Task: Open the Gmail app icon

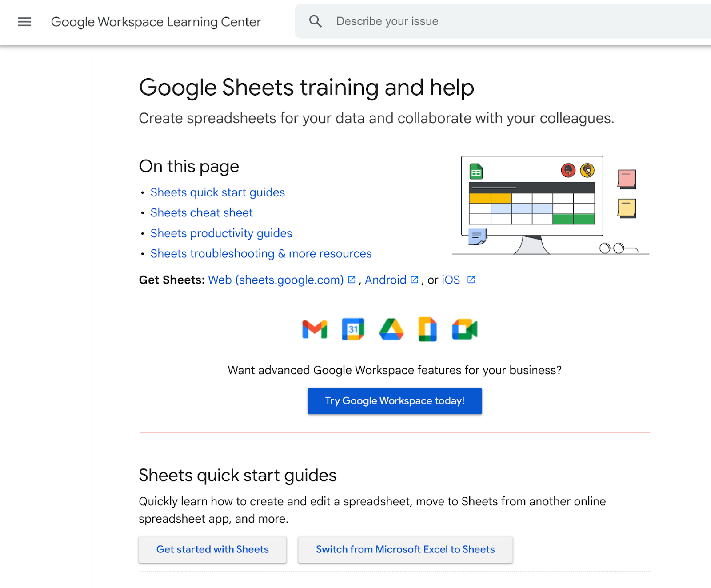Action: [x=315, y=329]
